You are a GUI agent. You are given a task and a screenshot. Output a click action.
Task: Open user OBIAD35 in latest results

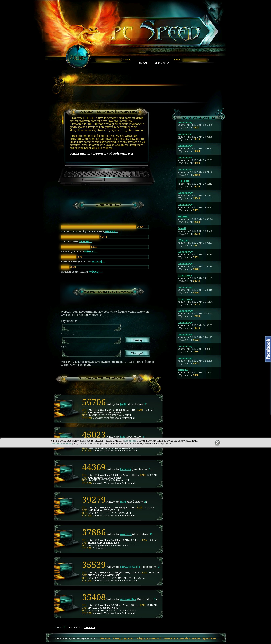coord(183,216)
